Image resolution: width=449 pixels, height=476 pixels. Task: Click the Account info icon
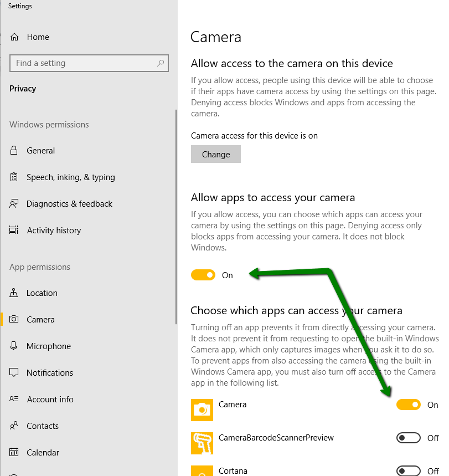click(x=14, y=399)
